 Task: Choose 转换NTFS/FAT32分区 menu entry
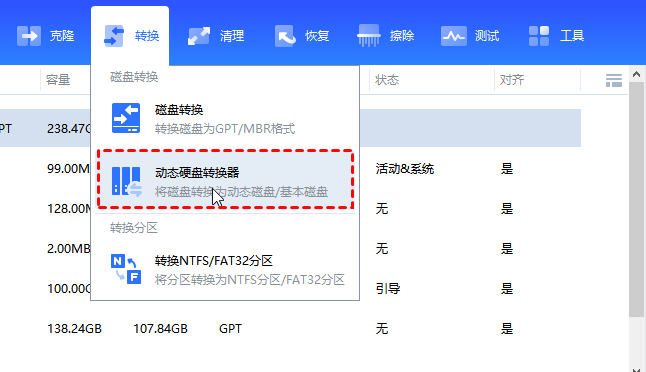[x=225, y=269]
